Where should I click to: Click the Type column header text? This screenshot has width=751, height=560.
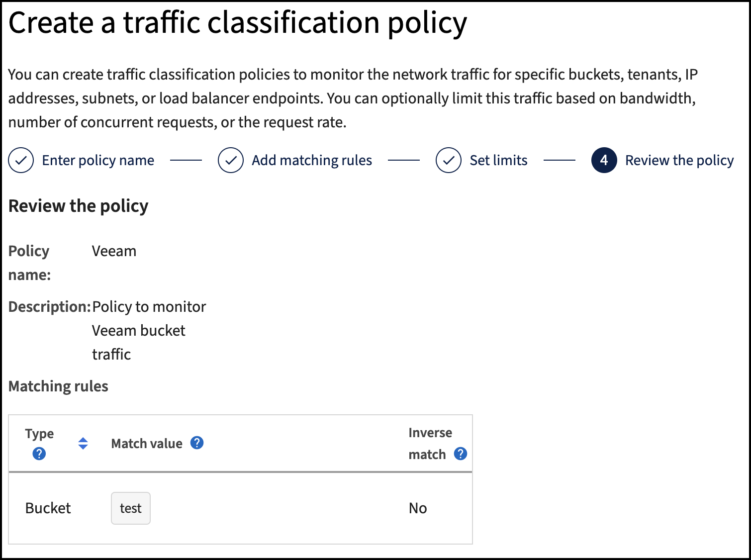pos(39,434)
